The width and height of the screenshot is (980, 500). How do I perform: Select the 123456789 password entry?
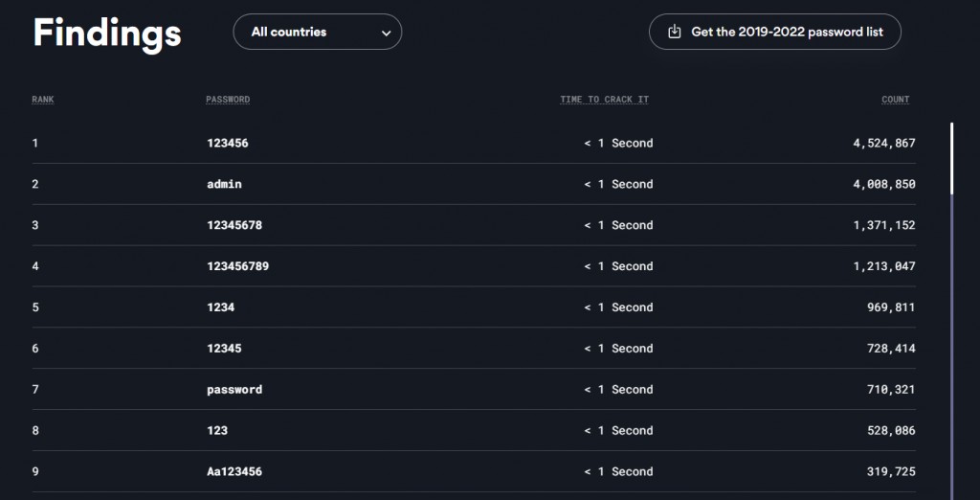(x=237, y=266)
